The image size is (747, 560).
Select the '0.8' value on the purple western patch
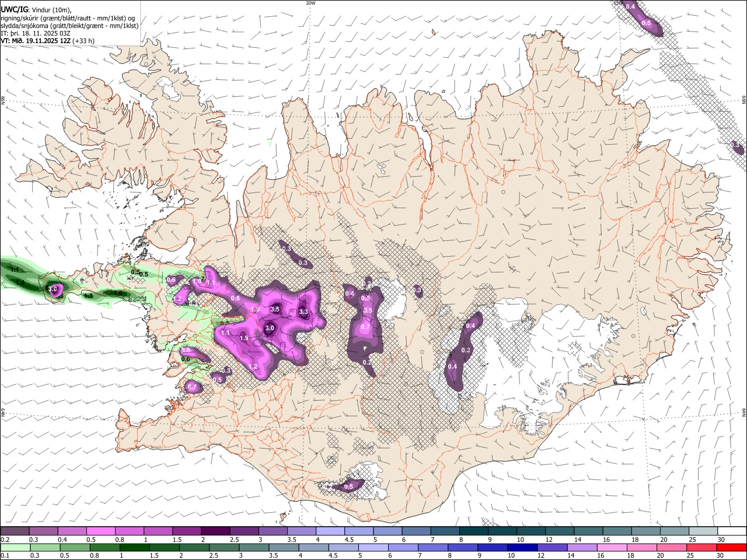click(x=186, y=350)
